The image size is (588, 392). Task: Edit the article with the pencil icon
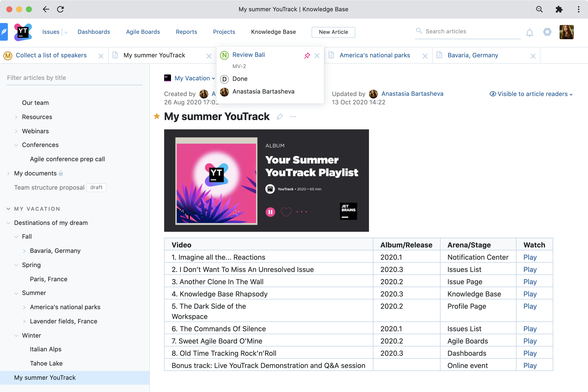coord(280,117)
